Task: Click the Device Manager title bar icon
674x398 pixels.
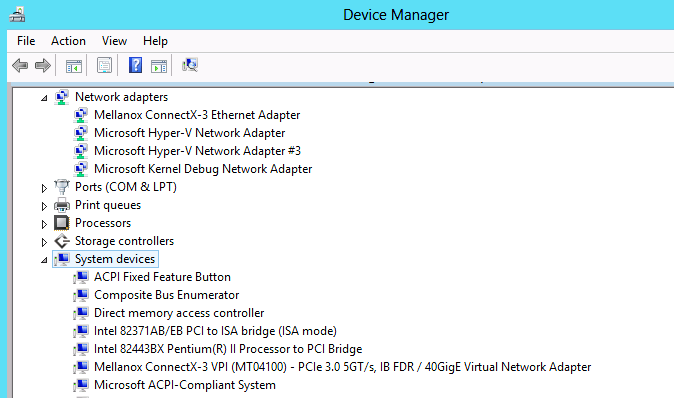Action: 18,15
